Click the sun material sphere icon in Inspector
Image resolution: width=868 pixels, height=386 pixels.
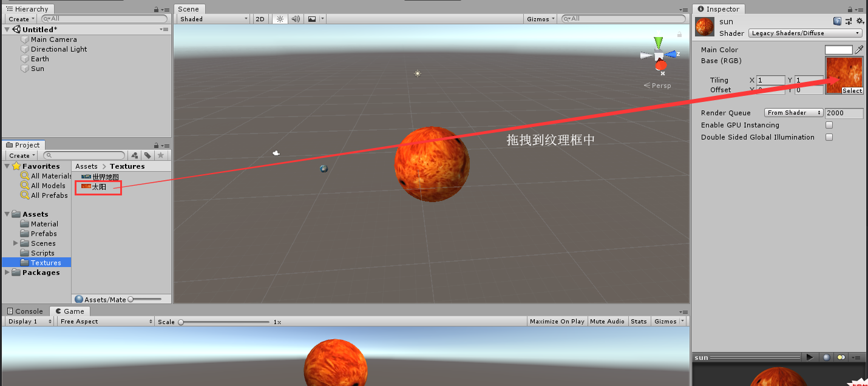tap(704, 26)
